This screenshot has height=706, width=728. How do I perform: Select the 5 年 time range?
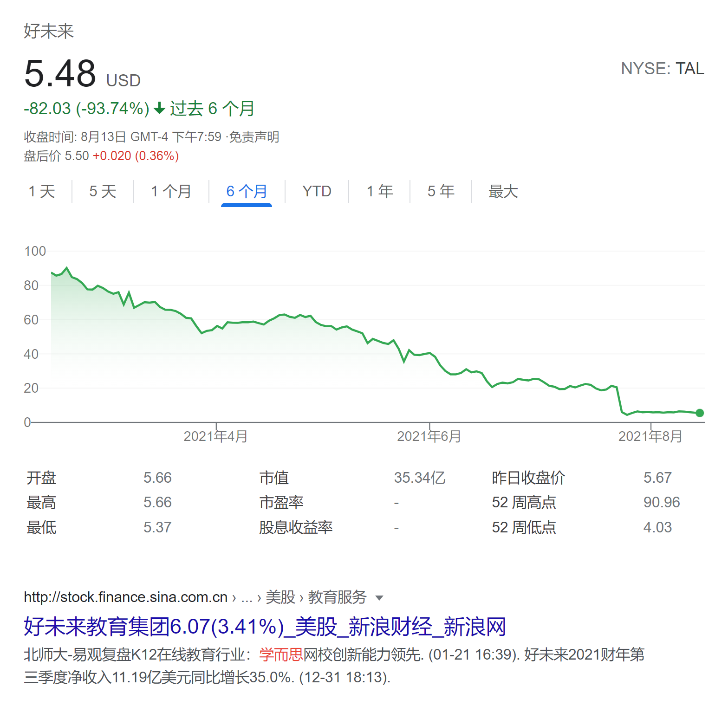(x=441, y=191)
